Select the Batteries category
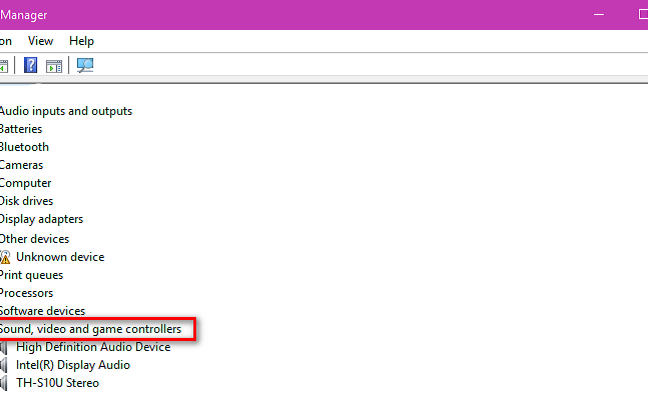 pyautogui.click(x=21, y=129)
